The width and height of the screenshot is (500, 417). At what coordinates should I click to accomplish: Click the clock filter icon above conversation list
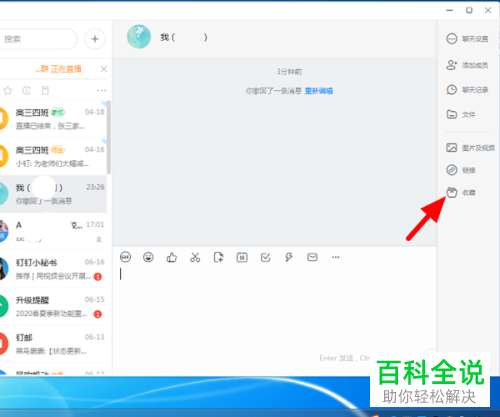pyautogui.click(x=26, y=90)
